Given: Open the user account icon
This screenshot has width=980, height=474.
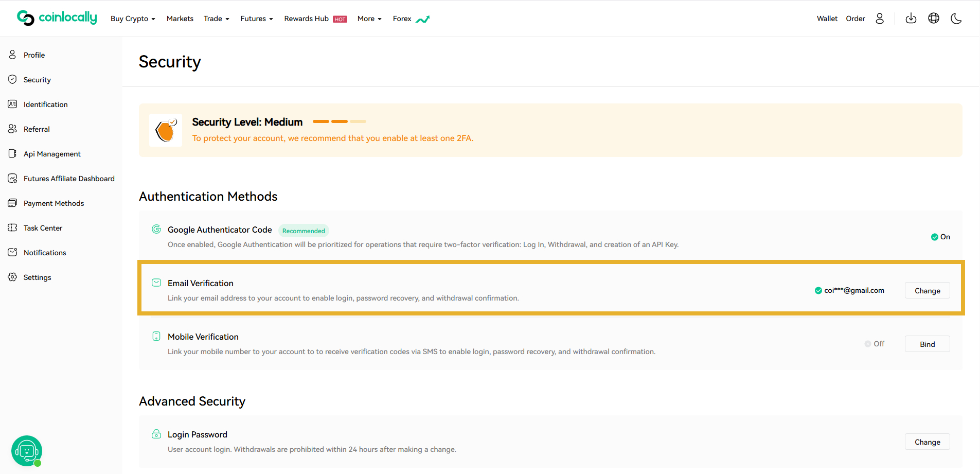Looking at the screenshot, I should (880, 19).
